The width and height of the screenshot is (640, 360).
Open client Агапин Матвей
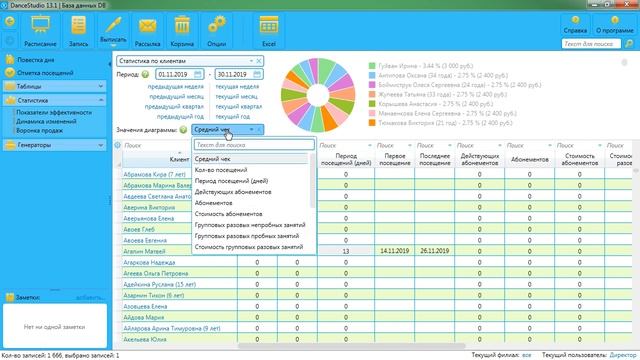144,251
